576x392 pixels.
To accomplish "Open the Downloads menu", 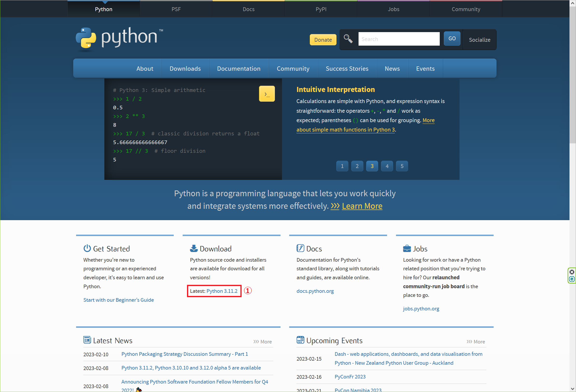I will click(185, 69).
